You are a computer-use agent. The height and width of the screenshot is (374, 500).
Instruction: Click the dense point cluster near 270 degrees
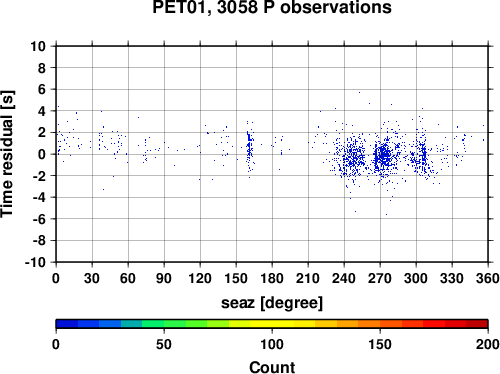(384, 155)
